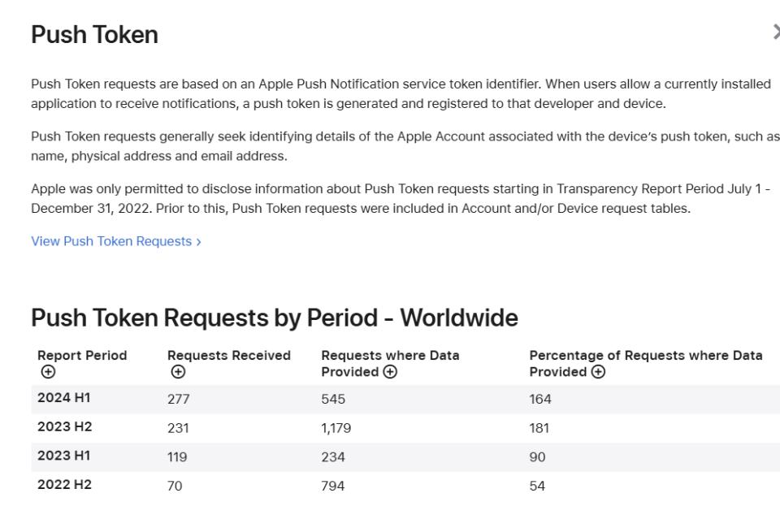Open View Push Token Requests link
The height and width of the screenshot is (532, 780).
[116, 241]
